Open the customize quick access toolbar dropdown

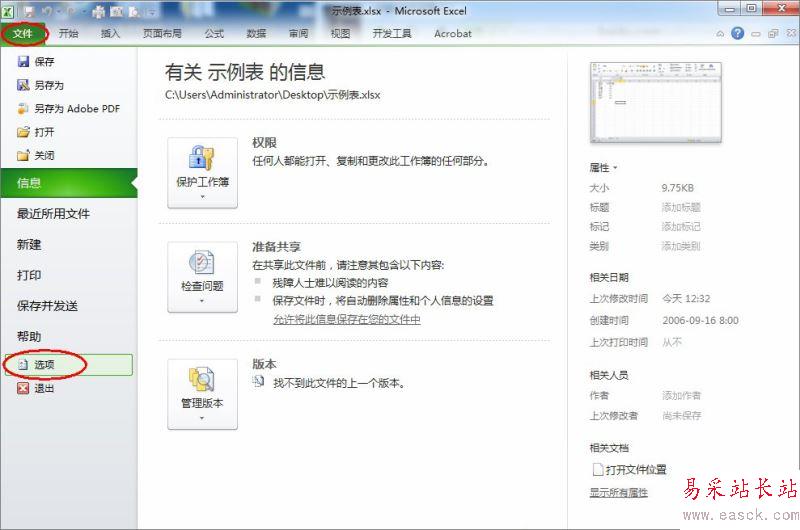pyautogui.click(x=153, y=12)
